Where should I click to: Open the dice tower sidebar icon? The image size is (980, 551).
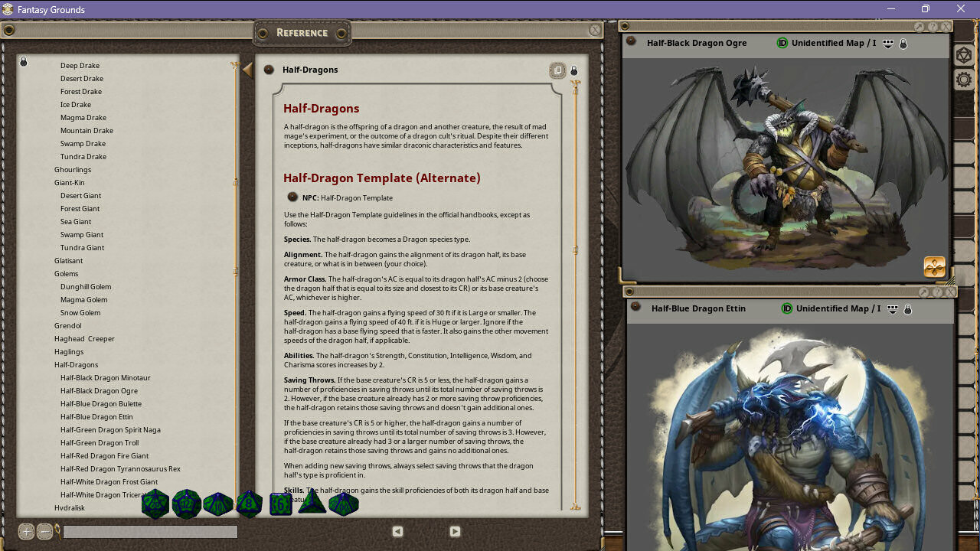(964, 56)
